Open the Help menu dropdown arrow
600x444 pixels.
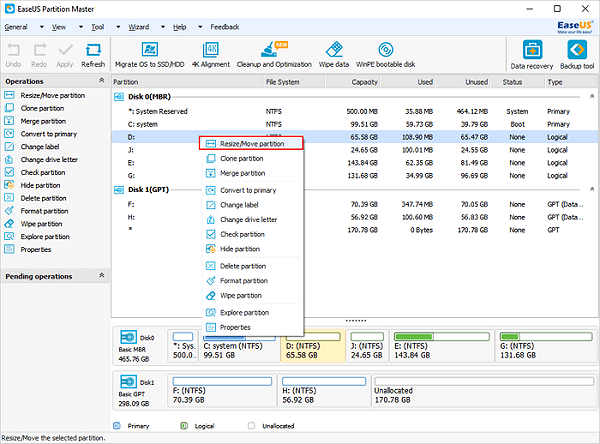(200, 27)
